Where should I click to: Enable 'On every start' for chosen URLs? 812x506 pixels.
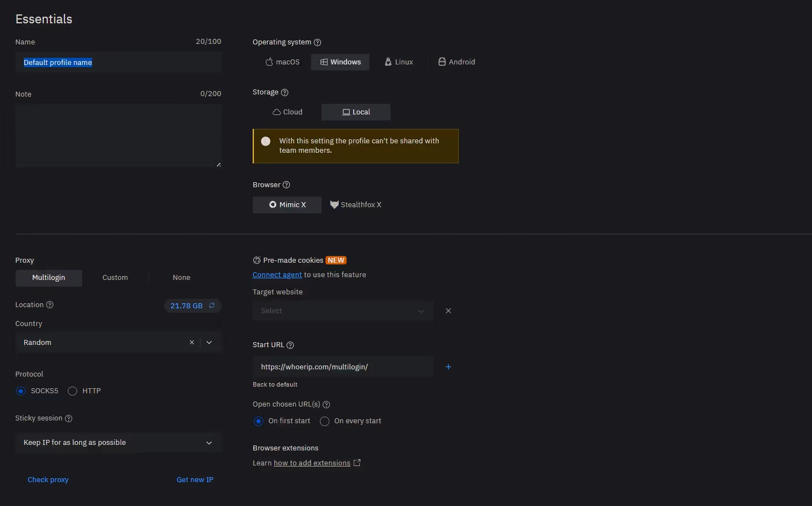324,421
